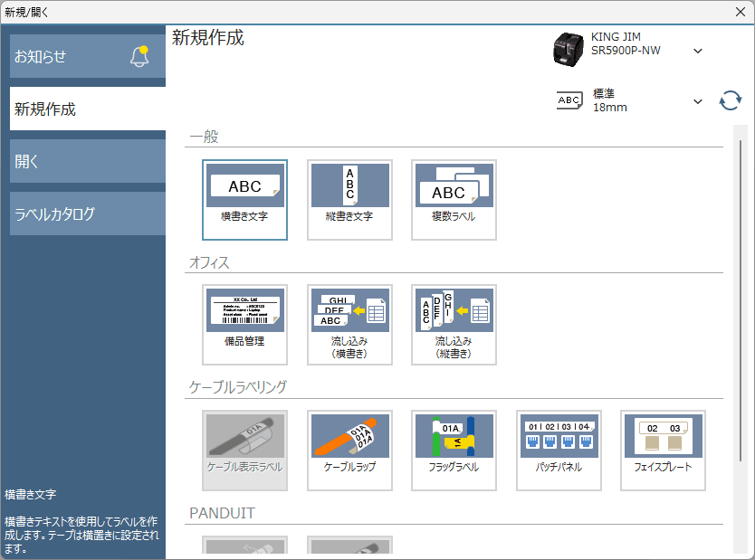Pick the フェイスプレート faceplate template
The height and width of the screenshot is (560, 755).
[663, 451]
